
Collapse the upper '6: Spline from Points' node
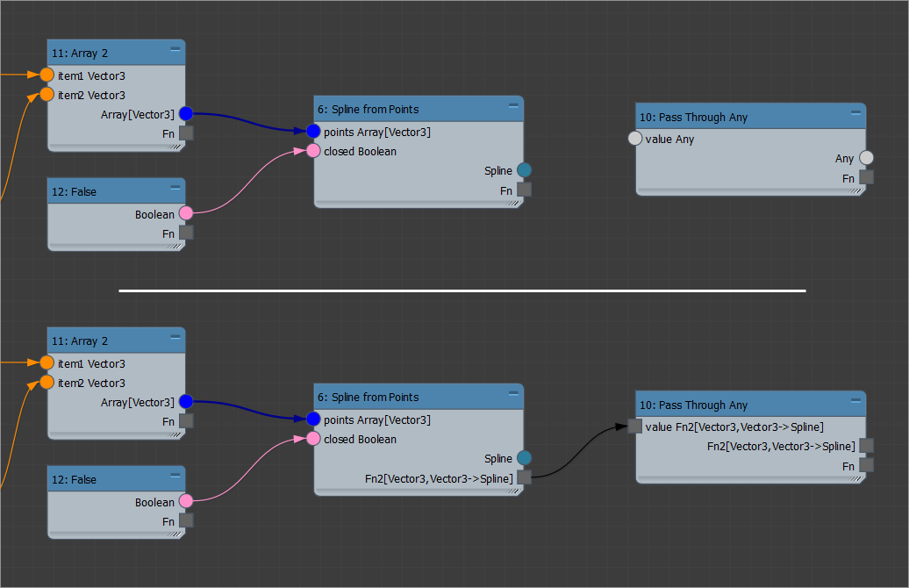click(x=513, y=106)
